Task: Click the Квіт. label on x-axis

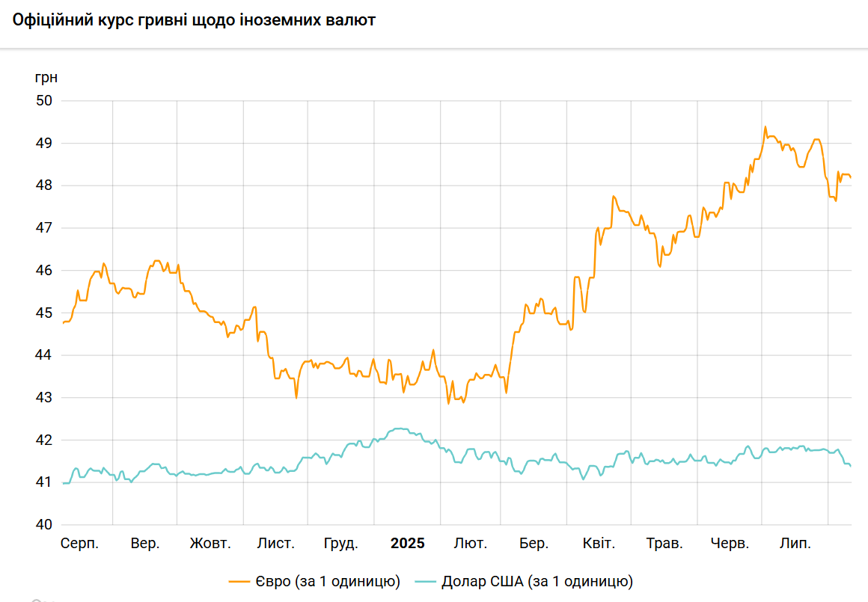Action: tap(599, 544)
